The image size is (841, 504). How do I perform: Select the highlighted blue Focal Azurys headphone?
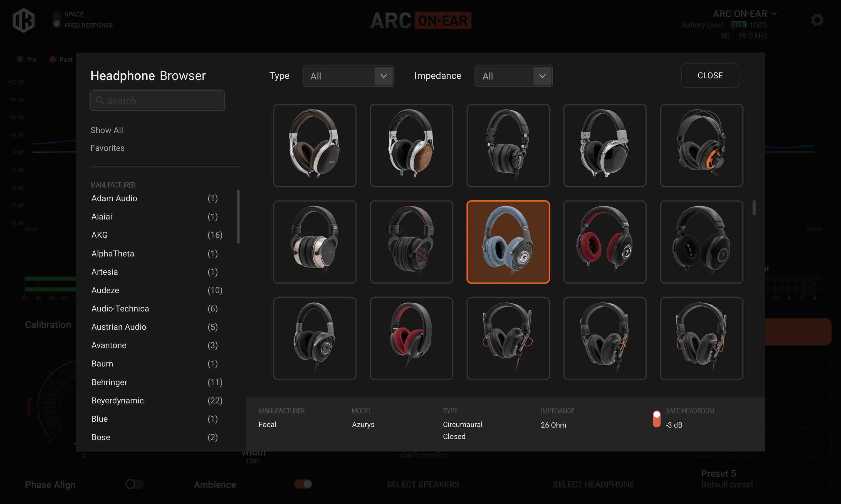pyautogui.click(x=508, y=242)
